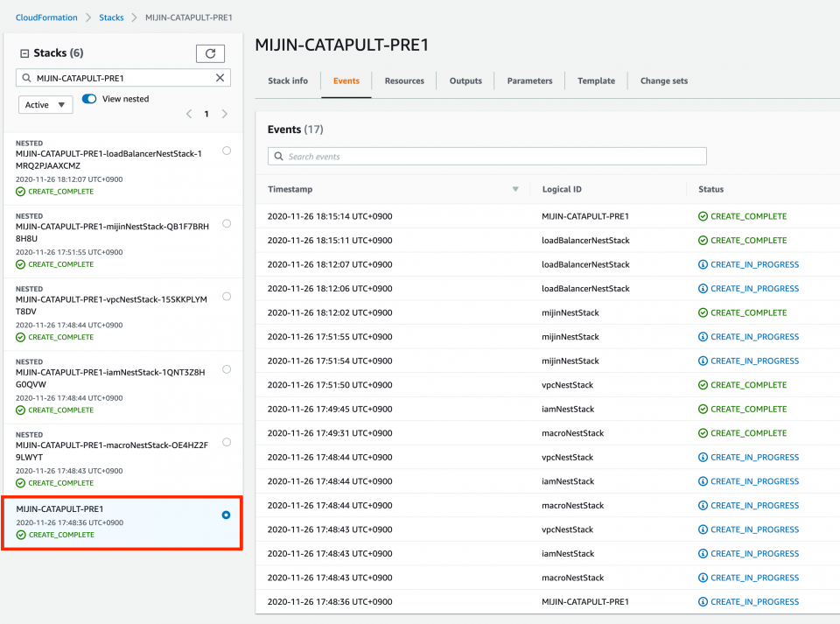Screen dimensions: 840x624
Task: Click the Timestamp column header
Action: (290, 189)
